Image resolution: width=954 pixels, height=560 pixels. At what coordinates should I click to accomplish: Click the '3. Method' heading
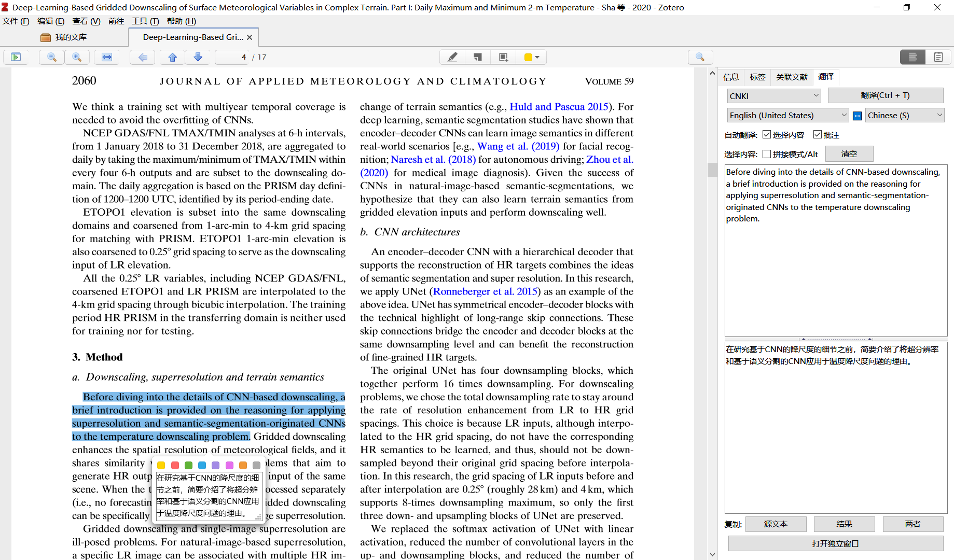tap(97, 357)
